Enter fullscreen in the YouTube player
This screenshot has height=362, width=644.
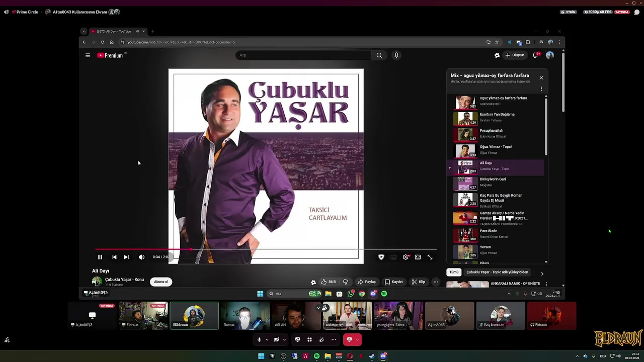pos(430,257)
